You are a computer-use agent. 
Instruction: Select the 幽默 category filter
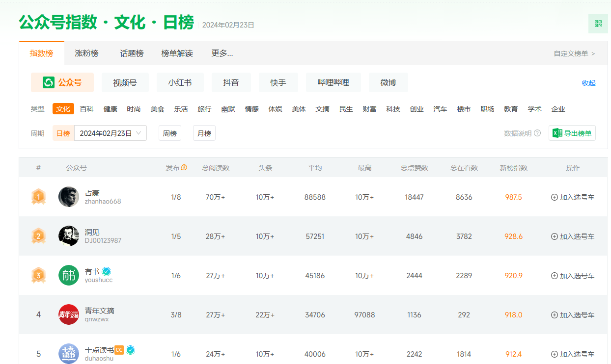click(x=228, y=109)
